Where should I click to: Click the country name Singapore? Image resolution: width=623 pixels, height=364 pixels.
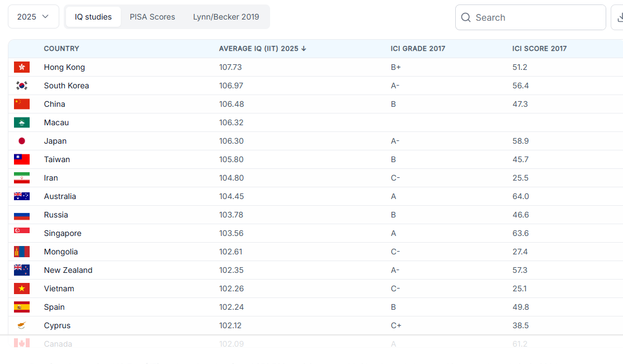coord(63,233)
